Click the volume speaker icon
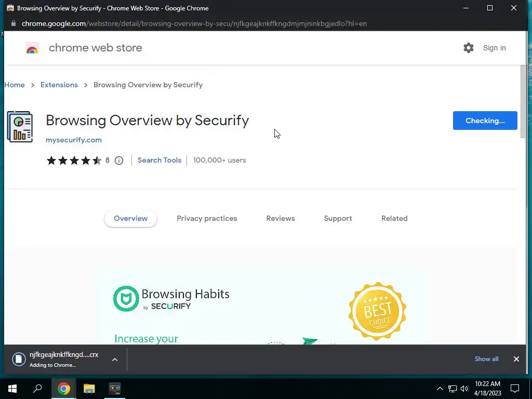This screenshot has width=532, height=399. [464, 389]
